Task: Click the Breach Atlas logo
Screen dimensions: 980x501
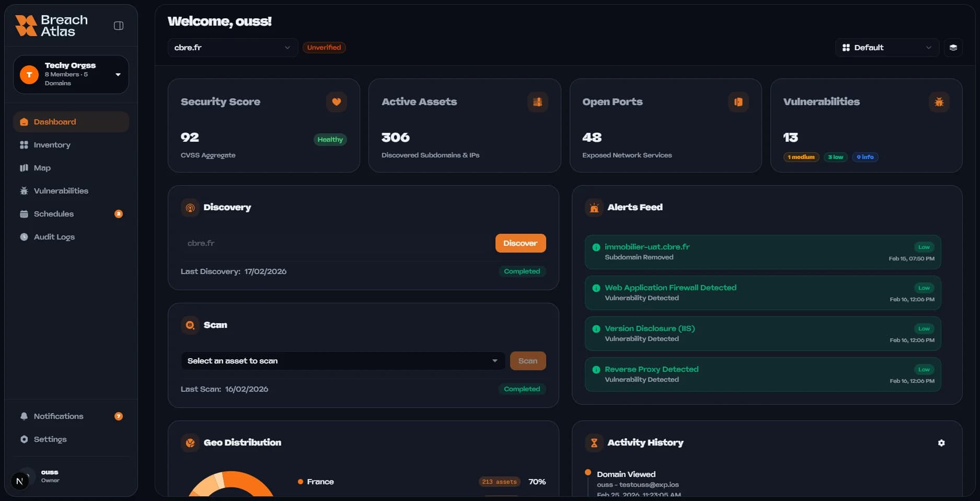Action: (51, 26)
